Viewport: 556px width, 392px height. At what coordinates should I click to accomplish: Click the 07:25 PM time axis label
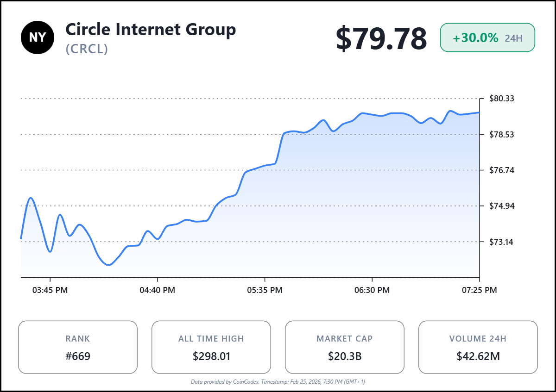click(479, 290)
